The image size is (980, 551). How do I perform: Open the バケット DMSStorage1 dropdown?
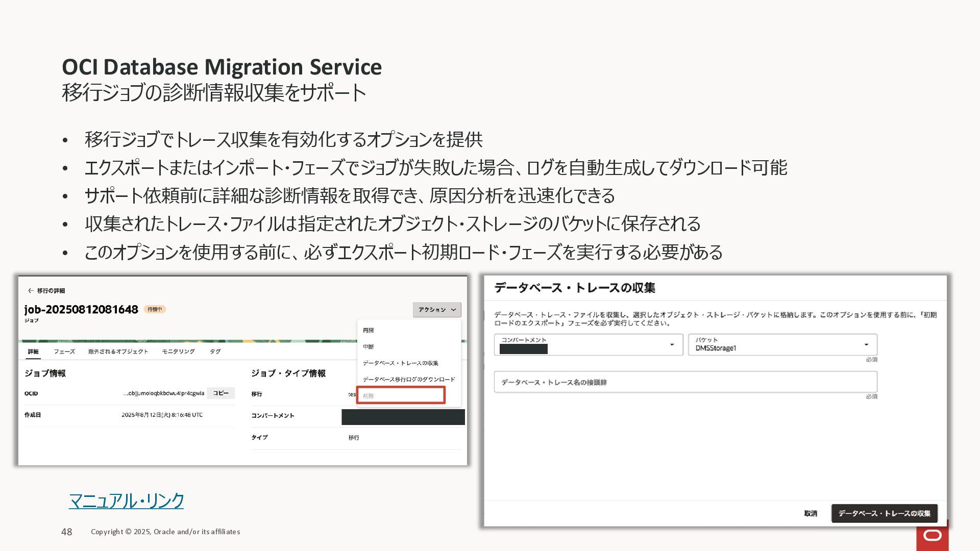pyautogui.click(x=782, y=345)
